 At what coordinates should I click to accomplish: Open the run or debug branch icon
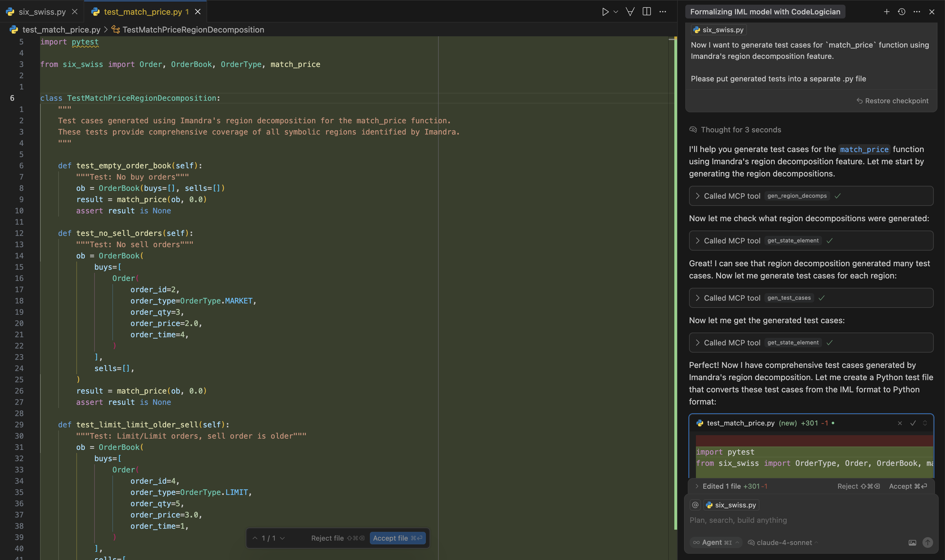[630, 12]
